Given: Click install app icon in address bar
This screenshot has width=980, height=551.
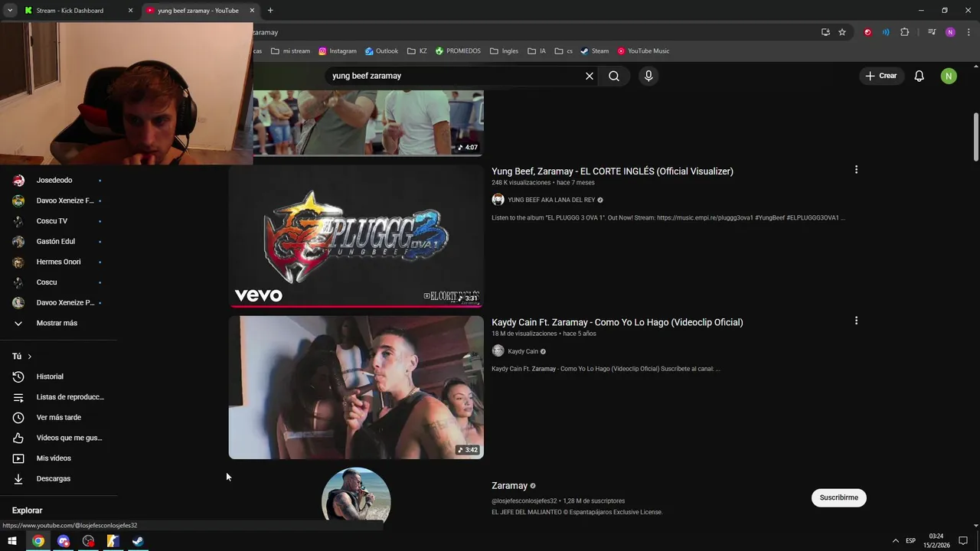Looking at the screenshot, I should [x=825, y=32].
